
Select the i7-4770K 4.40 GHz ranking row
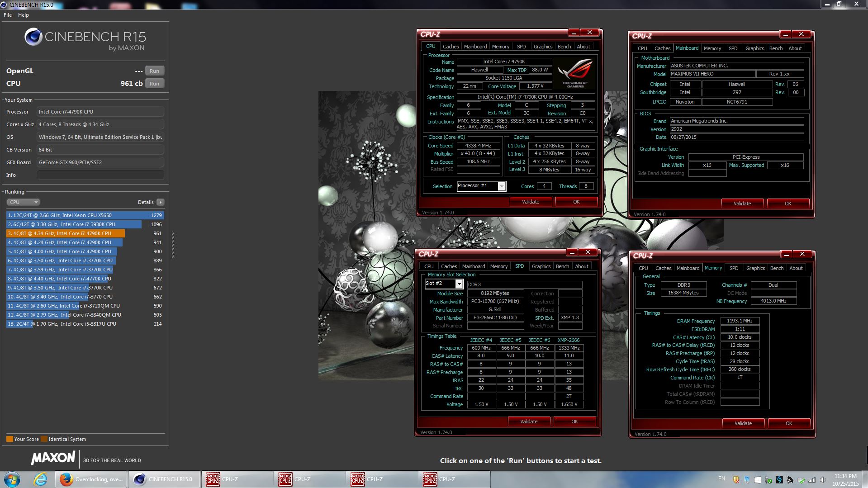point(85,279)
